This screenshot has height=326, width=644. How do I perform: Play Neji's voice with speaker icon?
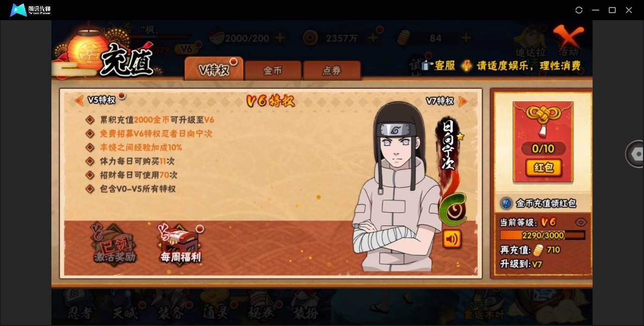pos(452,239)
